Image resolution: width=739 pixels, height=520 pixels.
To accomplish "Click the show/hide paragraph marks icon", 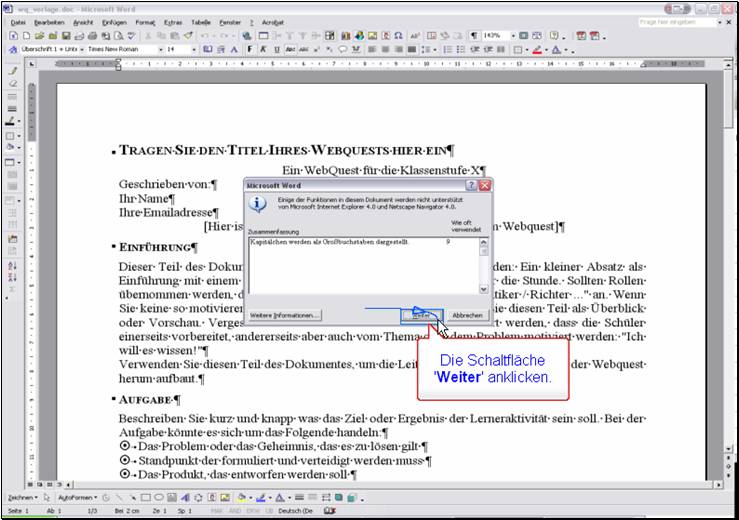I will click(x=474, y=35).
